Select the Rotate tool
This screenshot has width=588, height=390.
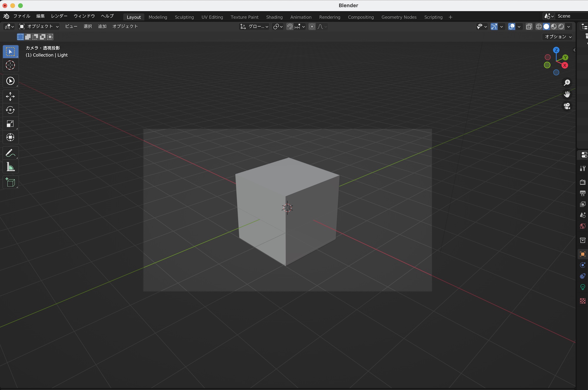click(x=10, y=110)
